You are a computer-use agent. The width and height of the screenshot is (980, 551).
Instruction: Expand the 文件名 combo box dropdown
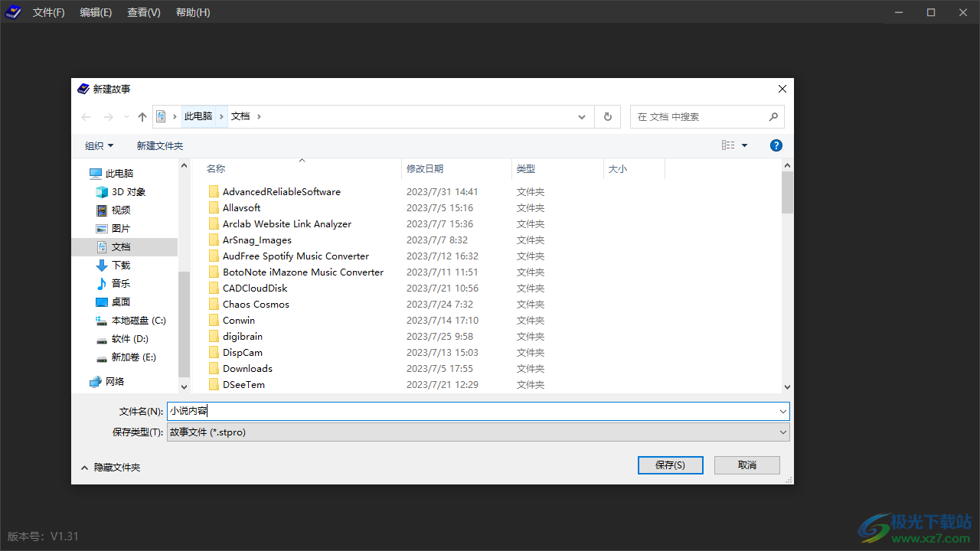(782, 412)
